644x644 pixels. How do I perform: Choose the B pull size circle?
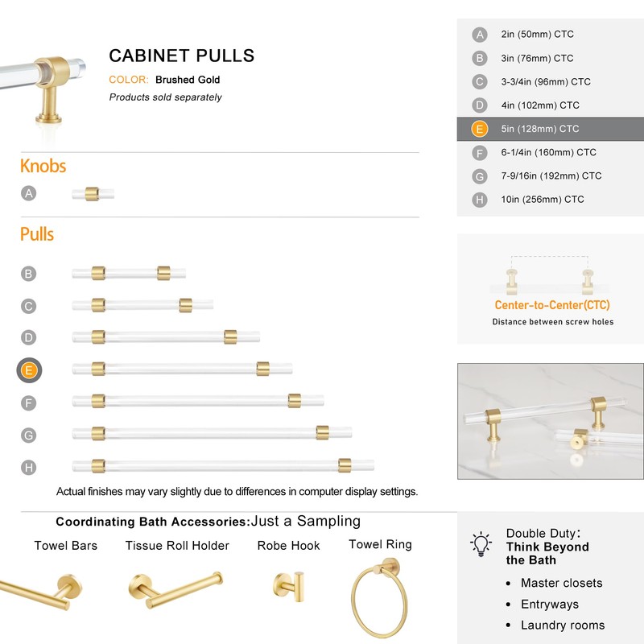coord(29,274)
